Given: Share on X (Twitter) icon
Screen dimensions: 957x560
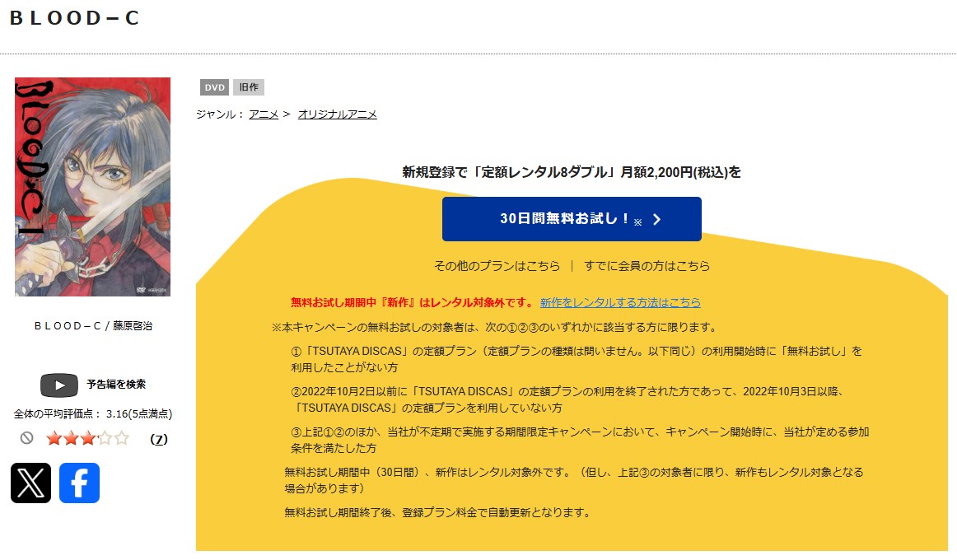Looking at the screenshot, I should (x=30, y=483).
